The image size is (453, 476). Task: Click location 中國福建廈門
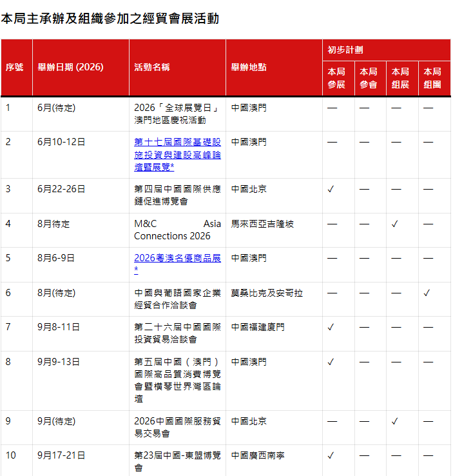tap(258, 327)
